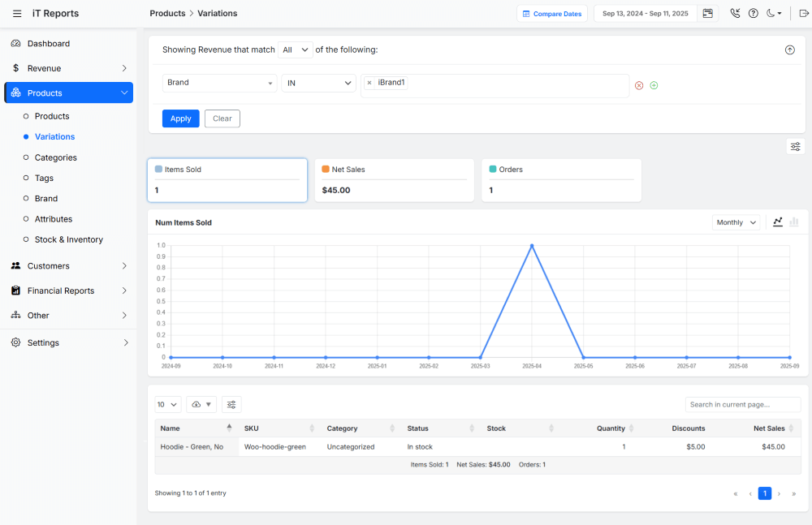Screen dimensions: 812x525
Task: Click the search field in current page
Action: [x=742, y=404]
